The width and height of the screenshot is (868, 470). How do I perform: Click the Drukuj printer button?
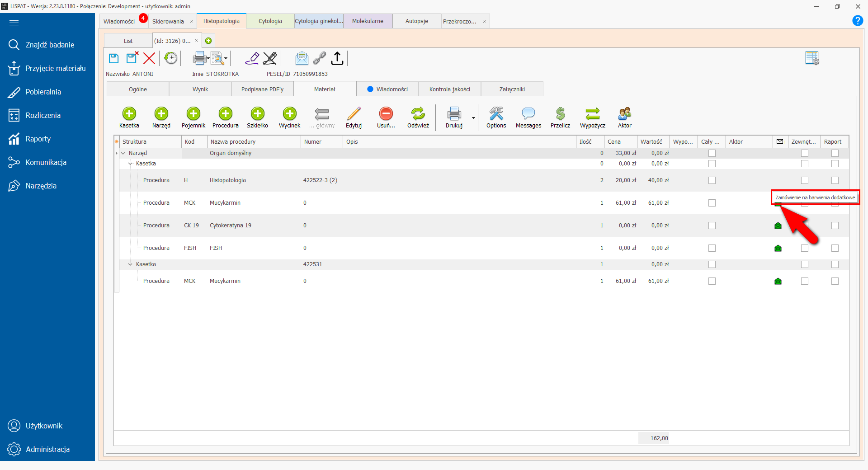point(454,117)
